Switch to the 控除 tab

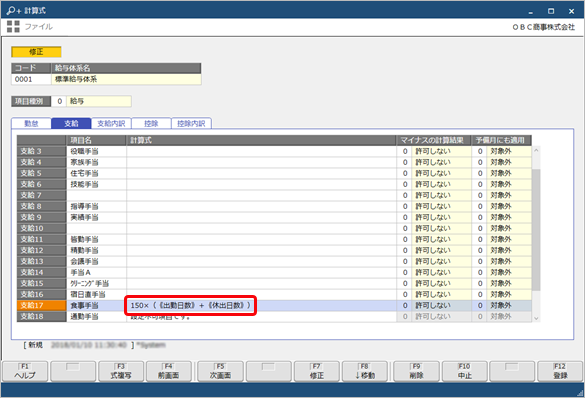151,123
